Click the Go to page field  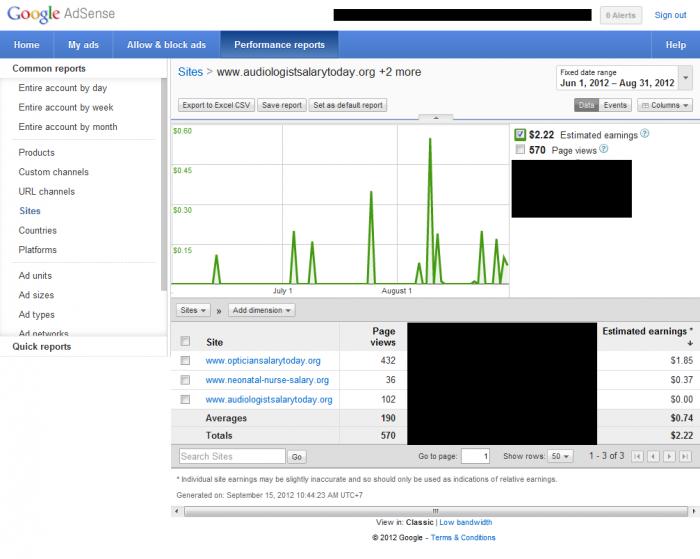tap(475, 456)
